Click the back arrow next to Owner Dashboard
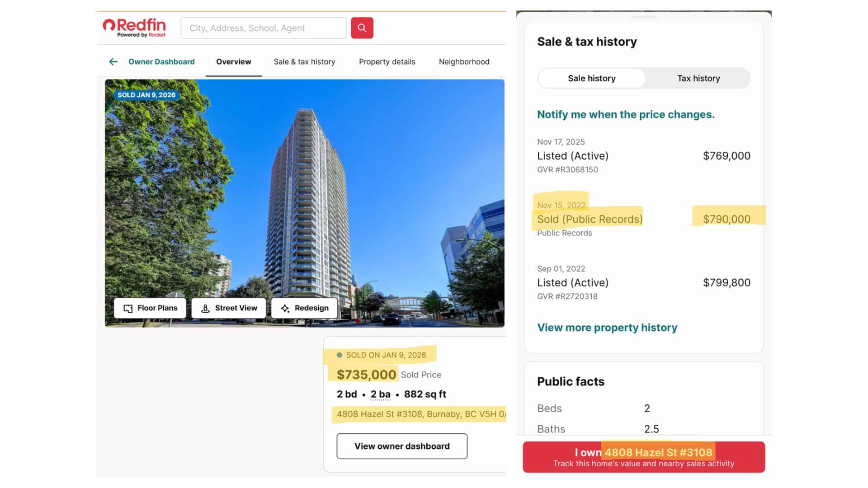868x488 pixels. 113,61
